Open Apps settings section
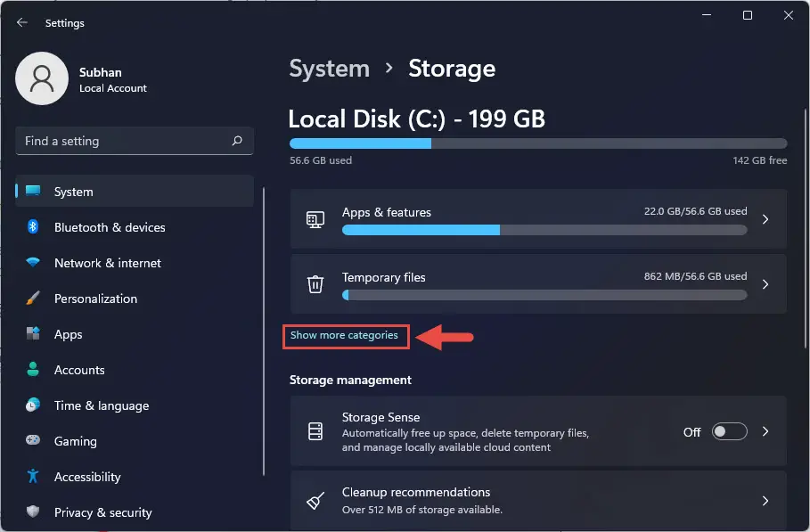Image resolution: width=810 pixels, height=532 pixels. 135,333
